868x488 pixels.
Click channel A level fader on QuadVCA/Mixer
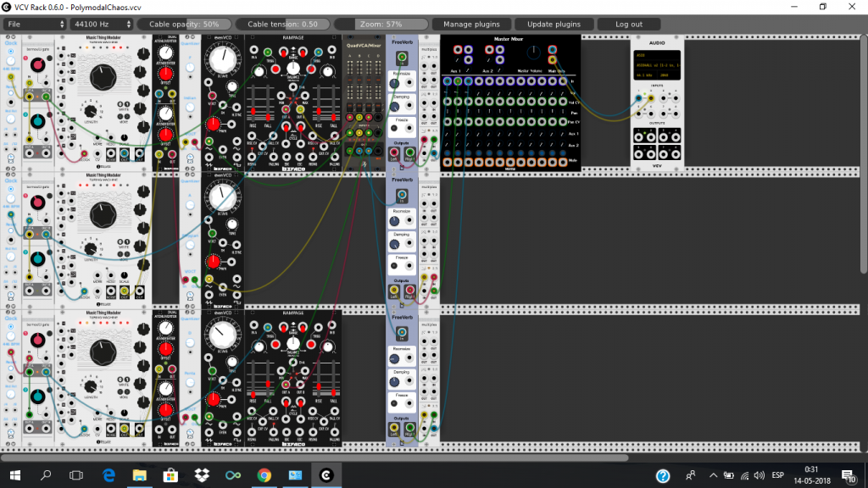point(350,80)
